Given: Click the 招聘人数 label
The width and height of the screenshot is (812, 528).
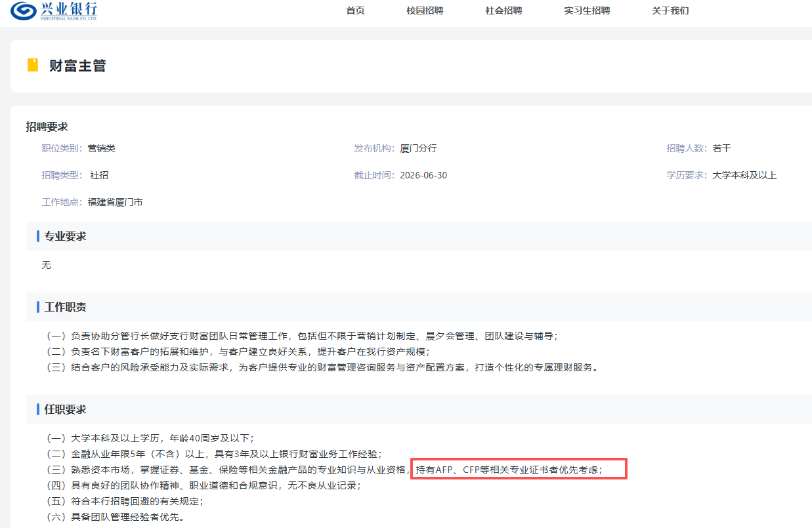Looking at the screenshot, I should 689,148.
